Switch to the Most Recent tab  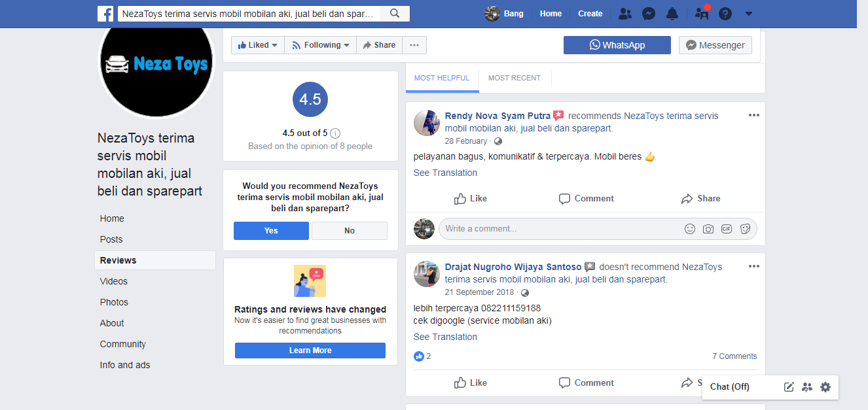tap(515, 78)
